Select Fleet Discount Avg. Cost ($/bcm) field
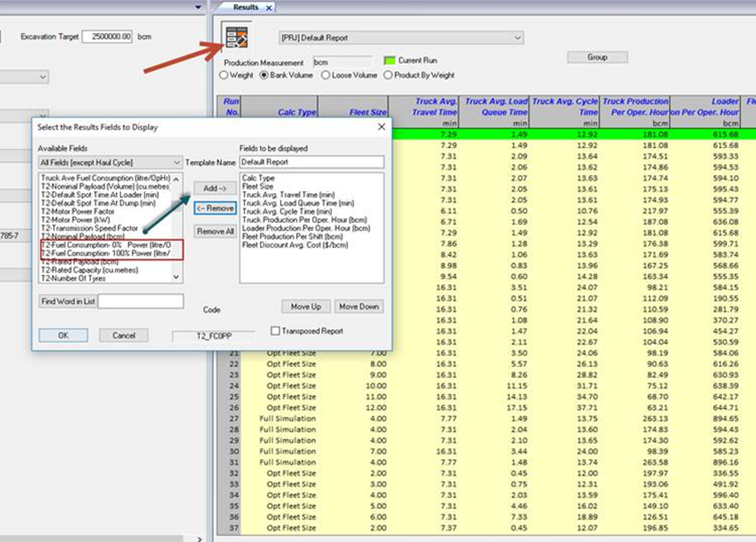 [x=295, y=245]
